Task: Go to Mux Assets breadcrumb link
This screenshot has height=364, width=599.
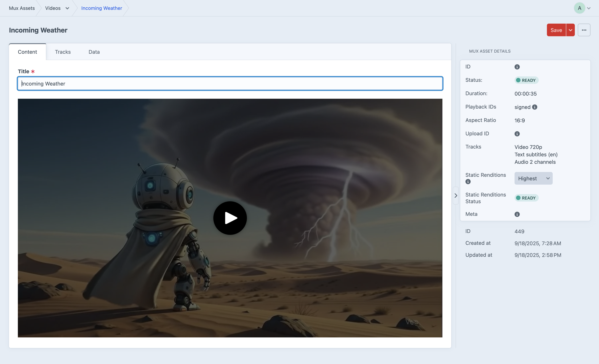Action: click(x=22, y=8)
